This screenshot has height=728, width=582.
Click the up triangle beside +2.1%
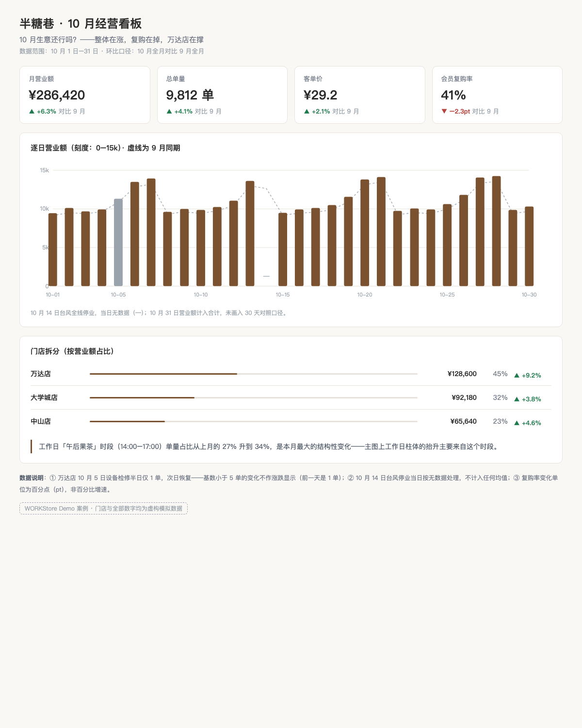pyautogui.click(x=307, y=112)
